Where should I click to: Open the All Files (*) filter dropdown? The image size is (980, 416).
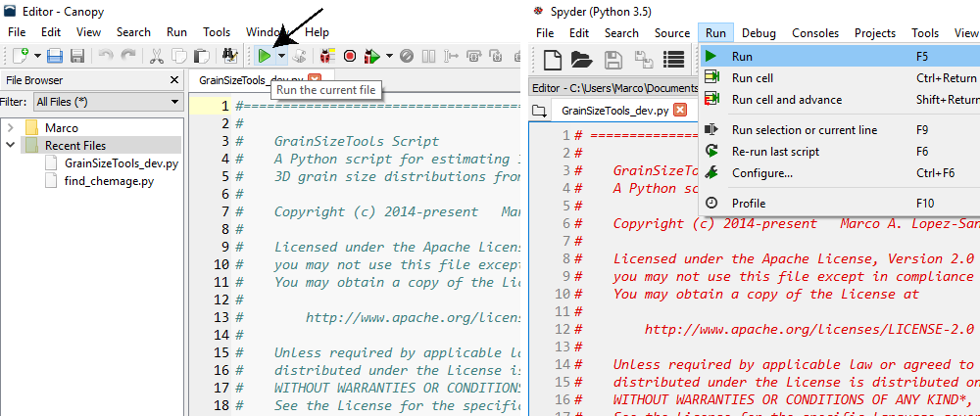pos(108,101)
